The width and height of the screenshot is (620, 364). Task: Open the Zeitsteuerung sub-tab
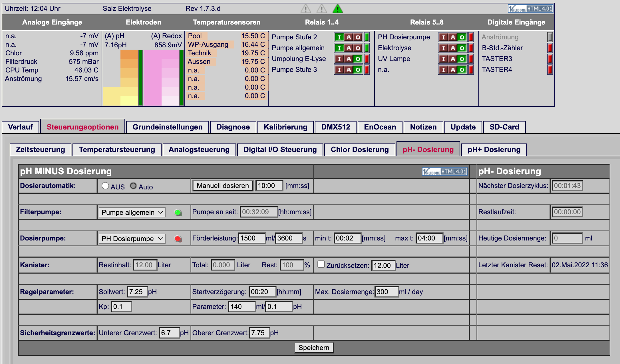41,150
